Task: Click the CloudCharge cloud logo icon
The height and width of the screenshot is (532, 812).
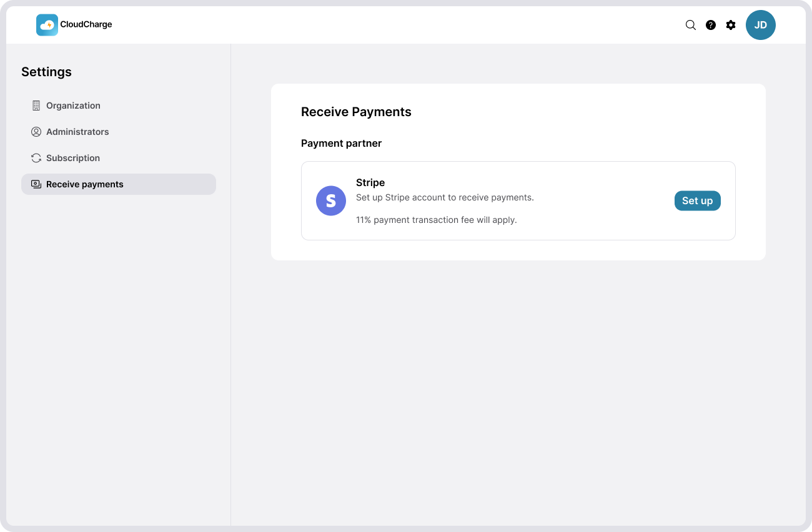Action: (47, 25)
